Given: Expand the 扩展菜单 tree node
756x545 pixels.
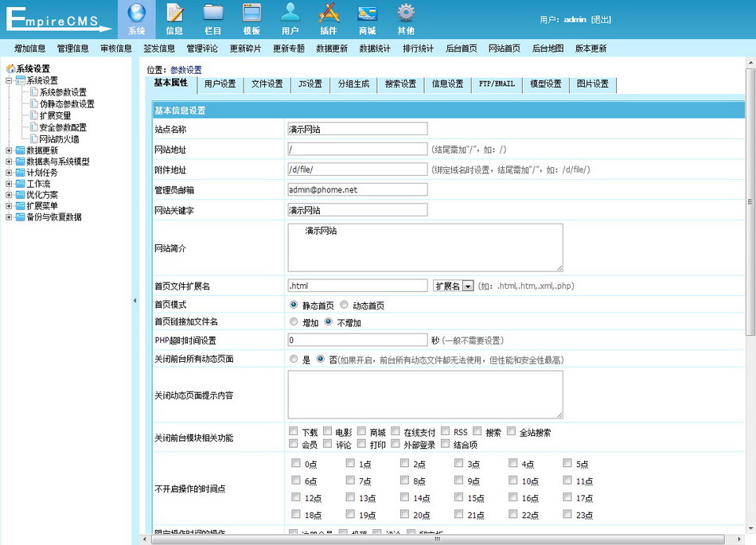Looking at the screenshot, I should point(9,206).
